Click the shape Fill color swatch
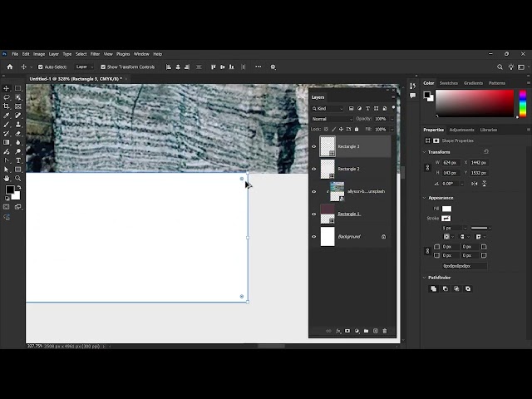 pos(447,209)
